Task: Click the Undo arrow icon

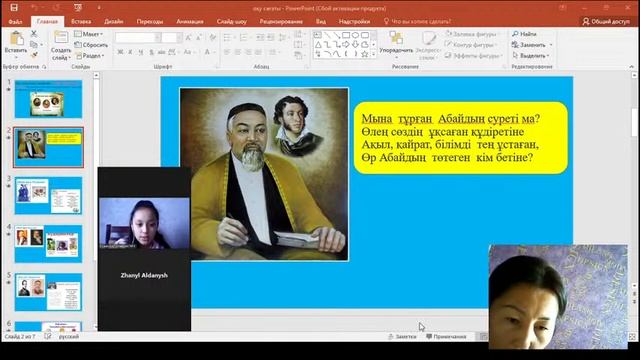Action: [34, 7]
